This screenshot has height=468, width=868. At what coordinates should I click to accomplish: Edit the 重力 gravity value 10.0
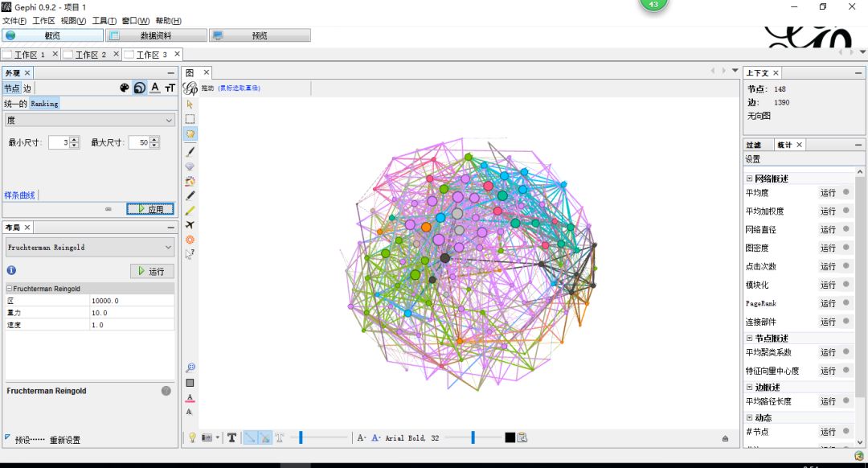pyautogui.click(x=132, y=313)
